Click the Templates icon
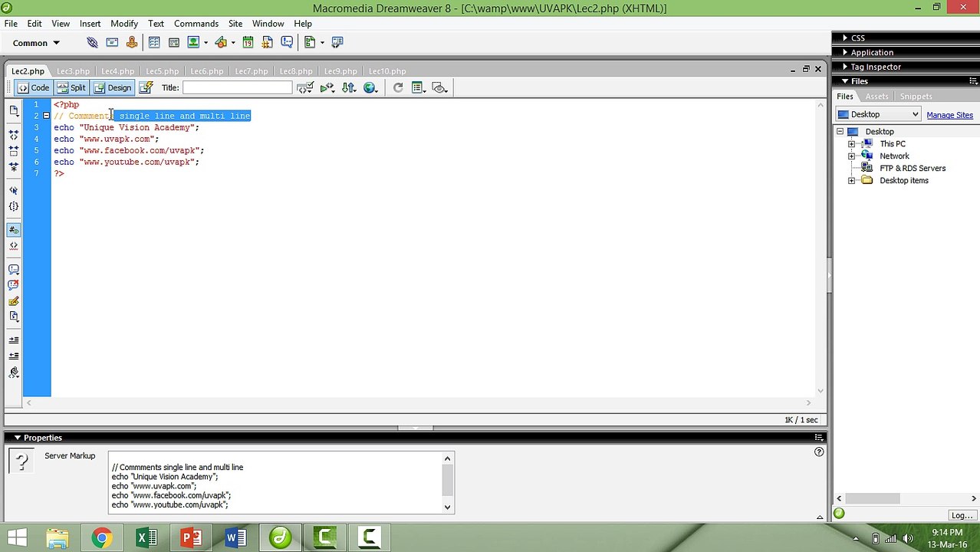980x552 pixels. point(311,42)
